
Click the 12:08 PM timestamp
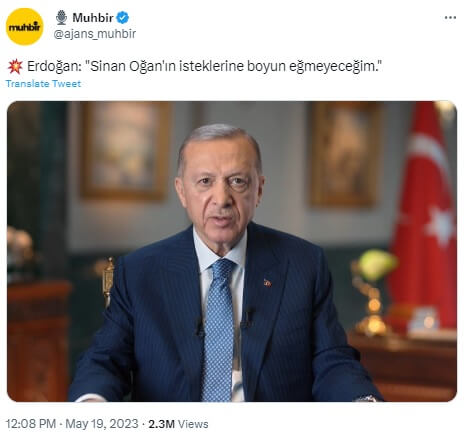[31, 424]
